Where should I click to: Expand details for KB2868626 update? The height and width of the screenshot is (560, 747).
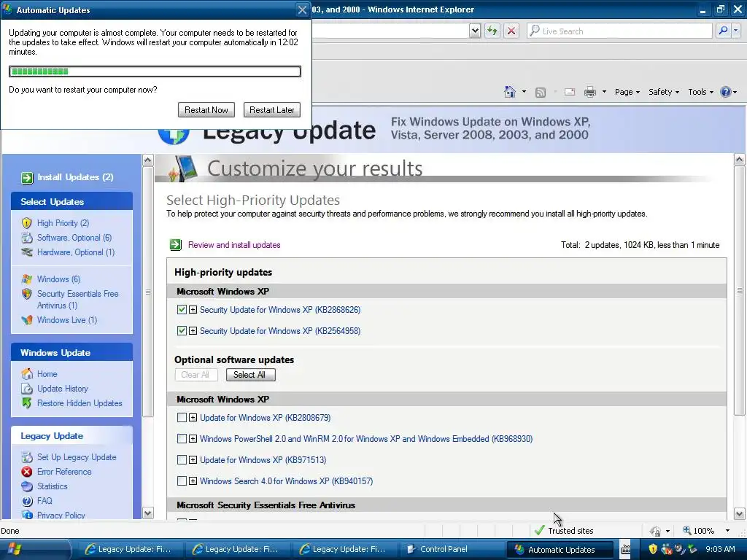point(193,309)
